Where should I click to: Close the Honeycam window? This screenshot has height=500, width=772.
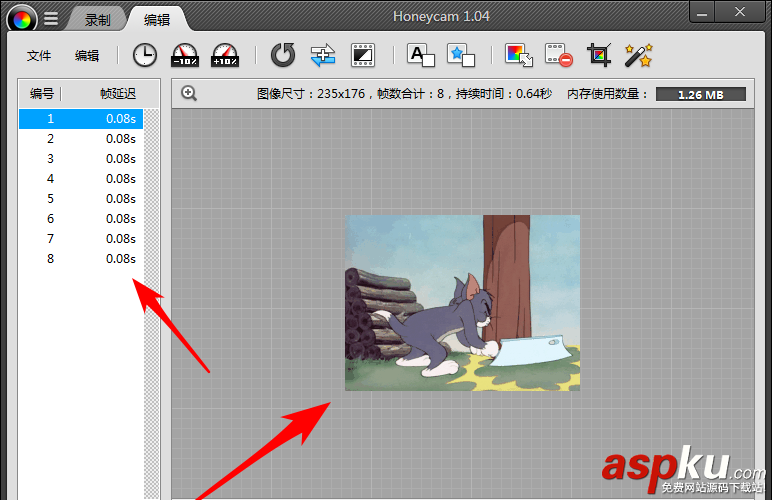click(x=740, y=12)
